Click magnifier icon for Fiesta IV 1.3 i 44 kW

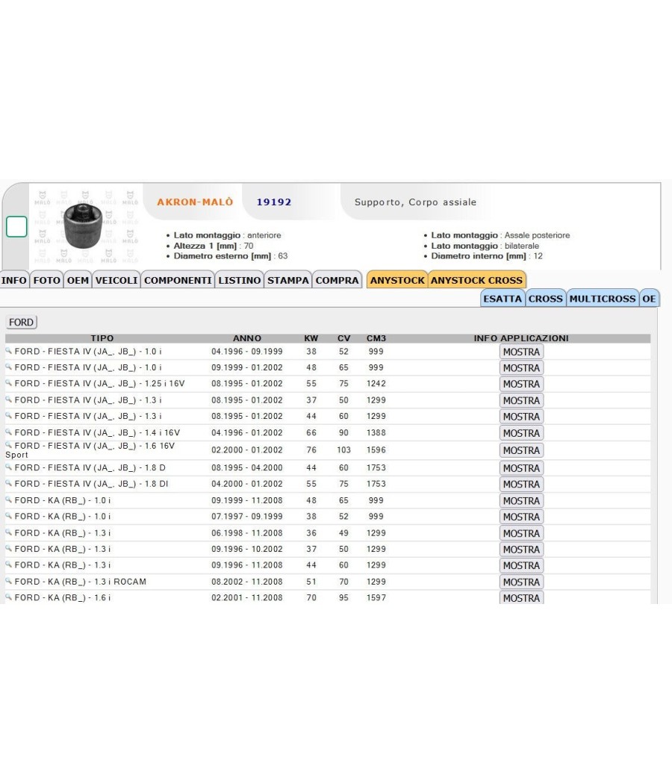point(8,415)
